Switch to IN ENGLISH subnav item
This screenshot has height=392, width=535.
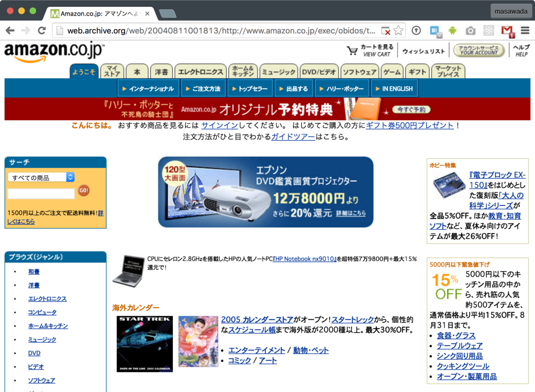click(394, 89)
